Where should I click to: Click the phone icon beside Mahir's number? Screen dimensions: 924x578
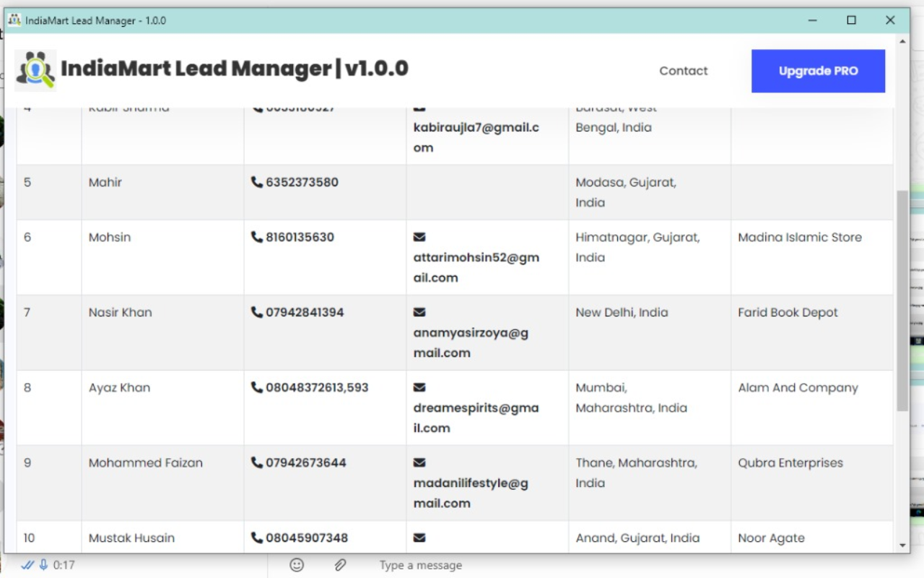point(258,182)
